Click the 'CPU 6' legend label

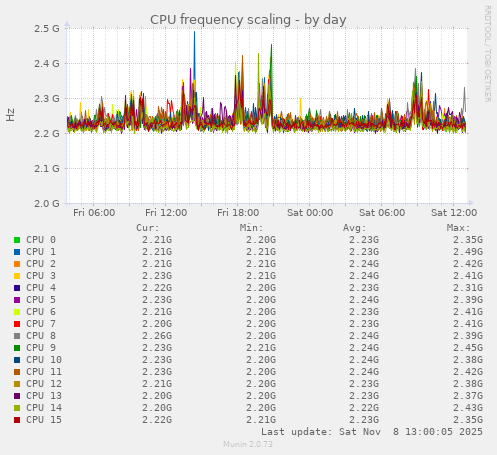click(41, 312)
